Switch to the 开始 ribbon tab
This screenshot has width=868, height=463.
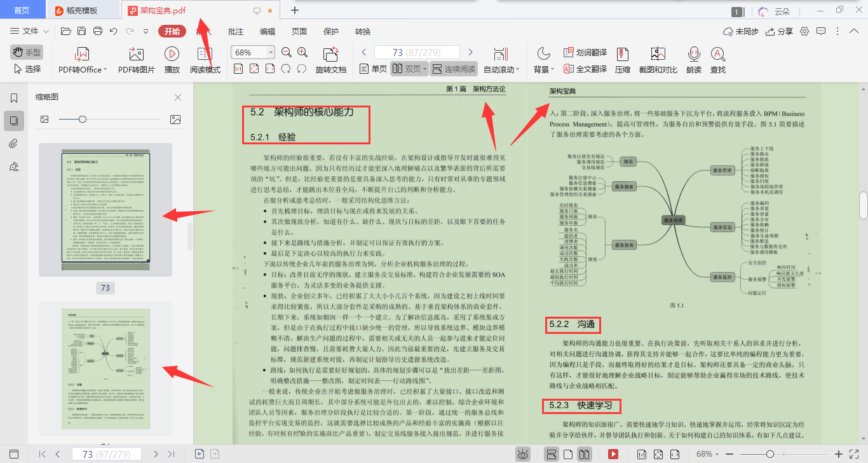pos(172,31)
